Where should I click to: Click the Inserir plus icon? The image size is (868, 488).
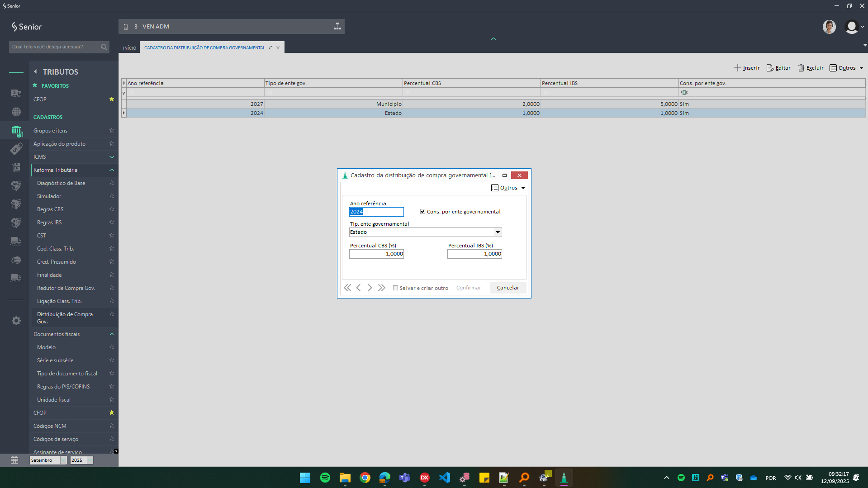[x=737, y=68]
